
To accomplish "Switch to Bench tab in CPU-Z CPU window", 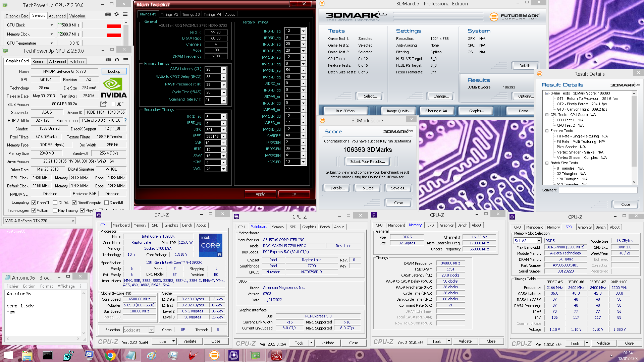I will (187, 225).
